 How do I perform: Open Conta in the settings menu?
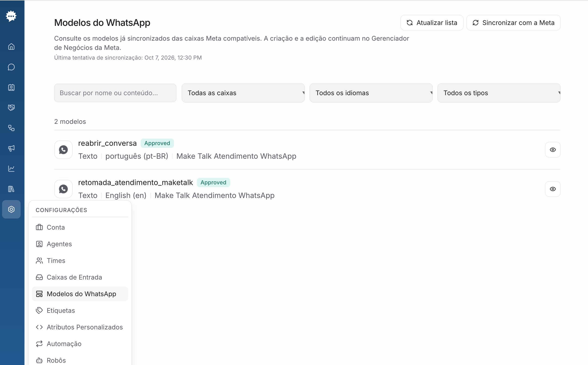point(80,227)
